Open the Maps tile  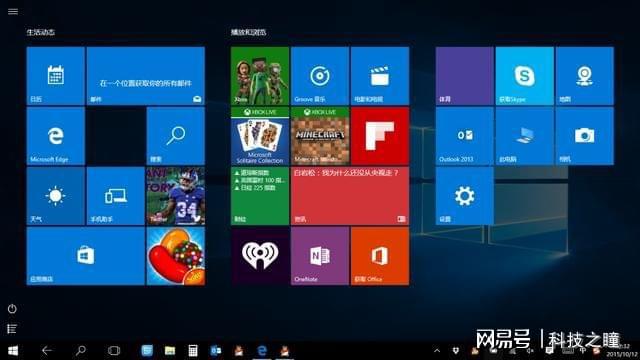click(x=584, y=76)
